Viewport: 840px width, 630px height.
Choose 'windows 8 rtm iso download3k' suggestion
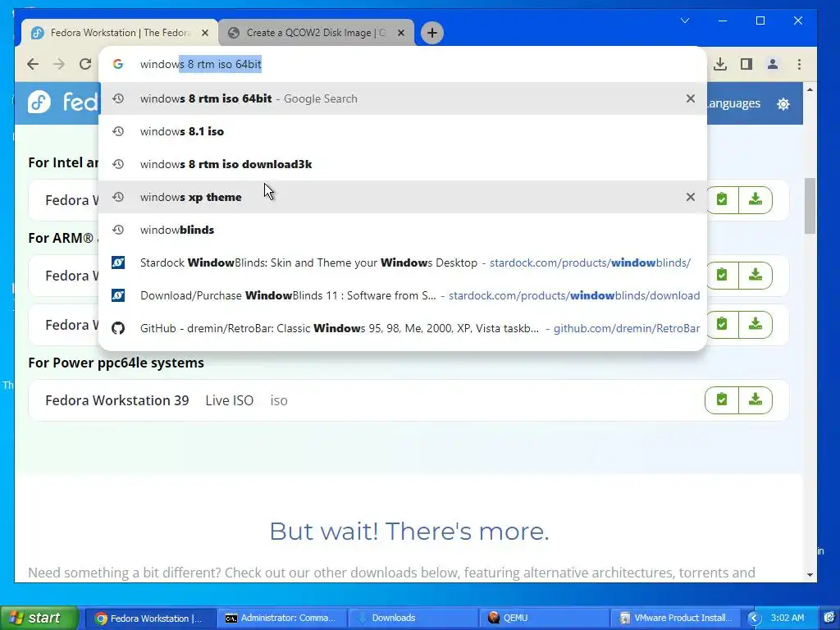coord(403,164)
